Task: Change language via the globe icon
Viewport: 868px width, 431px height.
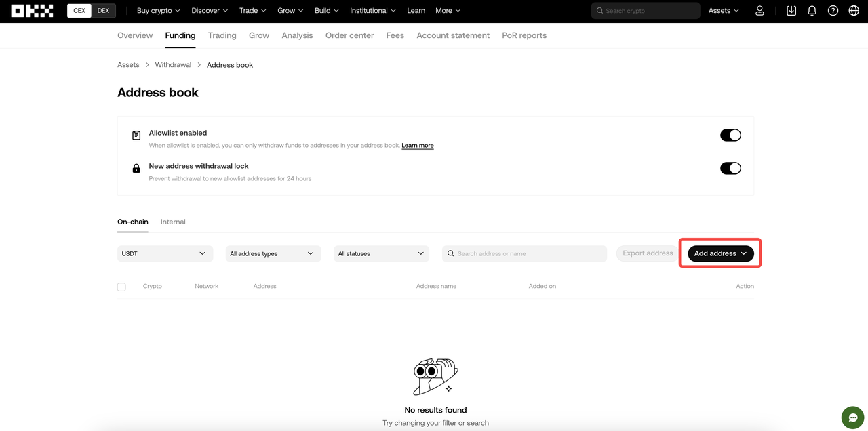Action: pos(853,10)
